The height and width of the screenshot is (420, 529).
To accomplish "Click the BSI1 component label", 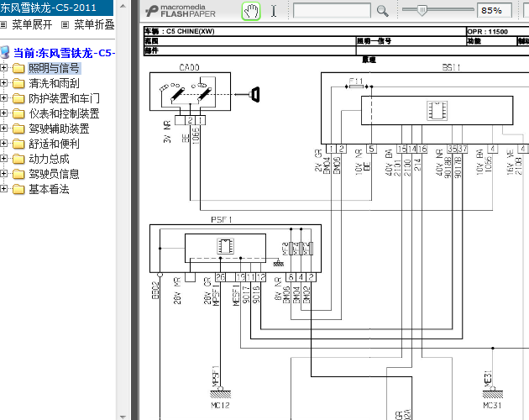I will click(x=452, y=67).
